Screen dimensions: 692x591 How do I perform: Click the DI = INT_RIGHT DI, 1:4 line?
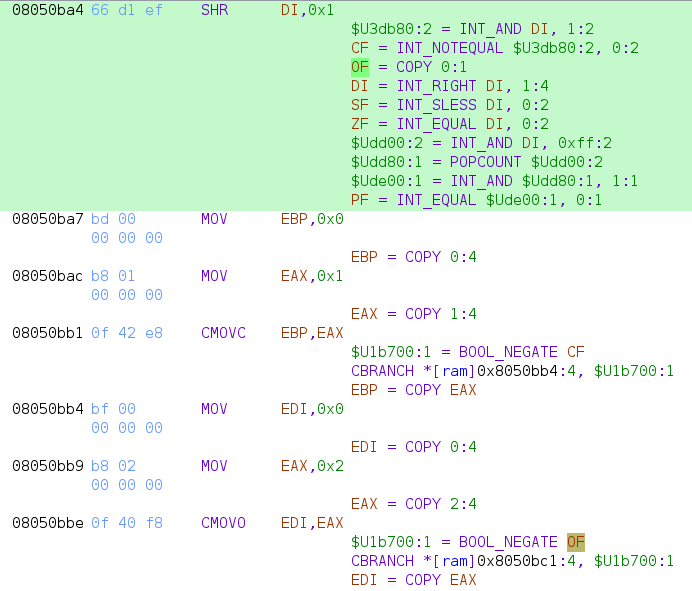[x=450, y=86]
